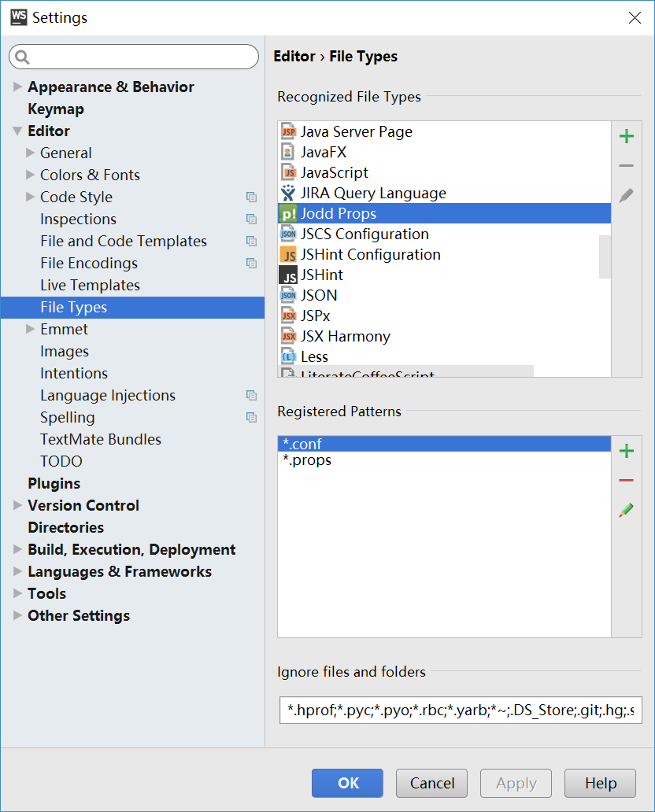Add a new recognized file type
Screen dimensions: 655x812
[x=627, y=136]
